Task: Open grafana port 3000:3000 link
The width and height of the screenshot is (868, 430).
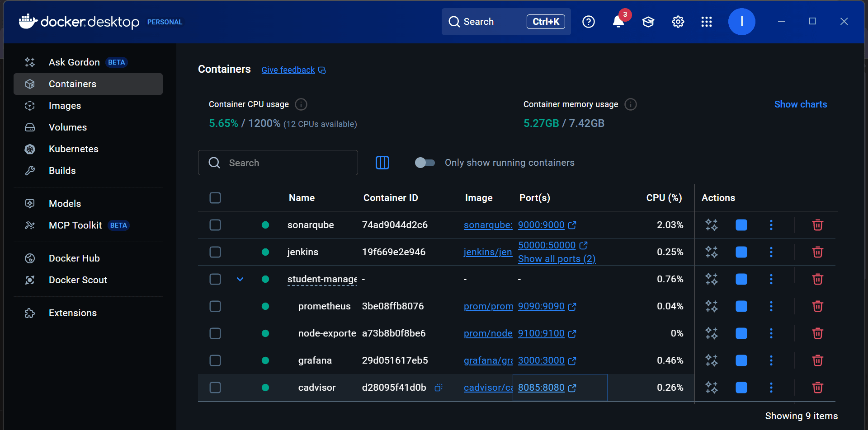Action: (547, 360)
